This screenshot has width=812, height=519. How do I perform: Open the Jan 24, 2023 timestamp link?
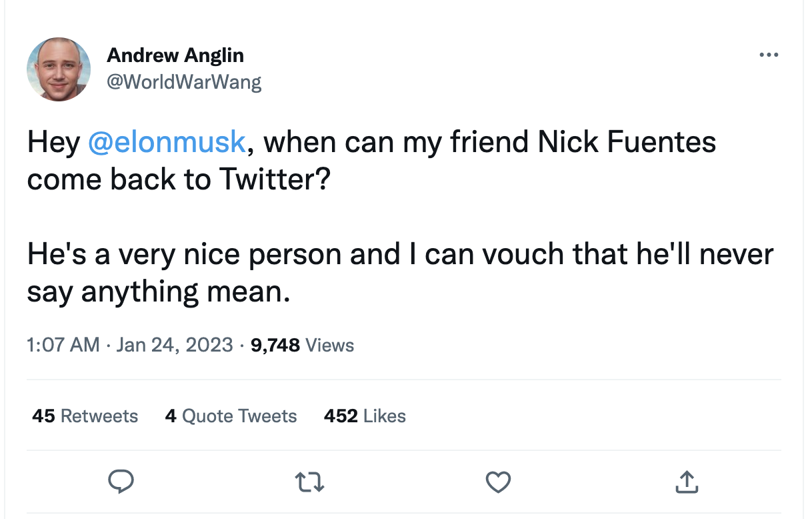[x=174, y=345]
